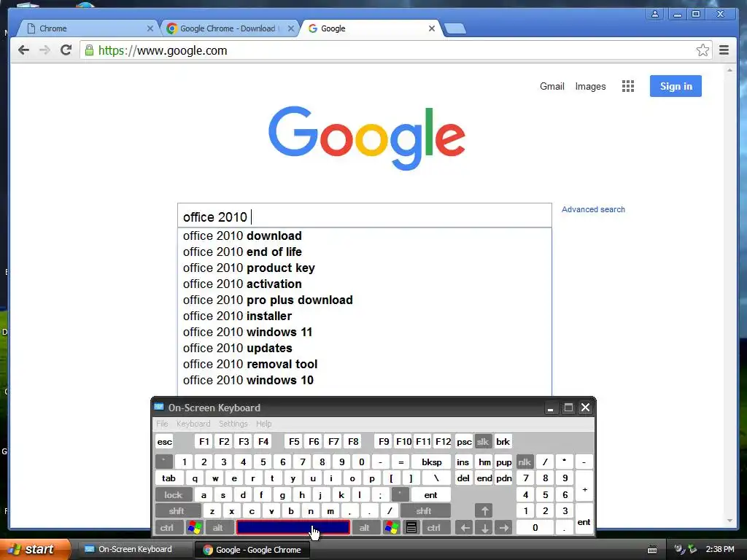Viewport: 747px width, 560px height.
Task: Hit the up arrow key on On-Screen Keyboard
Action: coord(484,511)
